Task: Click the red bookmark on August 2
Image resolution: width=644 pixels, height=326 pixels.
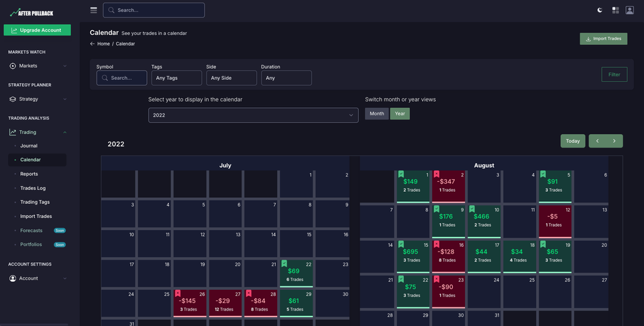Action: coord(436,174)
